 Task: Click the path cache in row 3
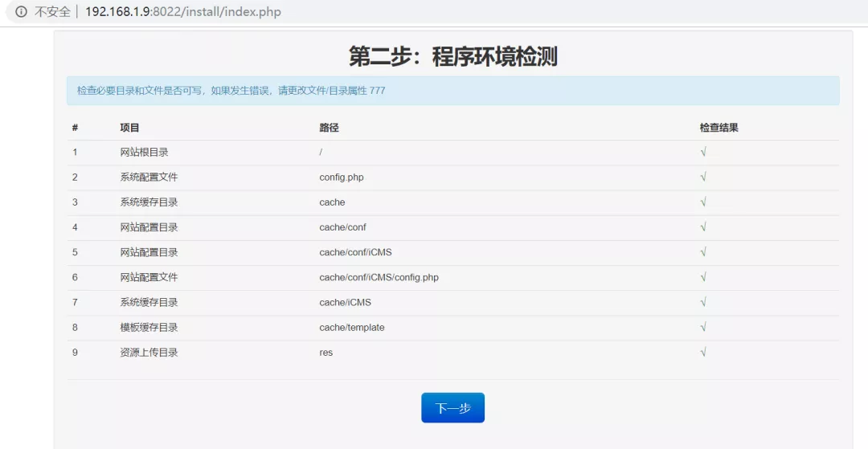332,202
